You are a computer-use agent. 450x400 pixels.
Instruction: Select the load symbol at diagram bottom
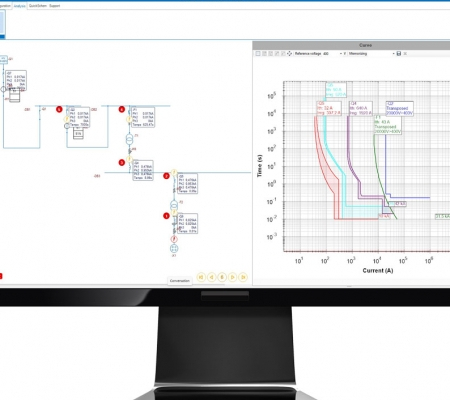point(174,248)
